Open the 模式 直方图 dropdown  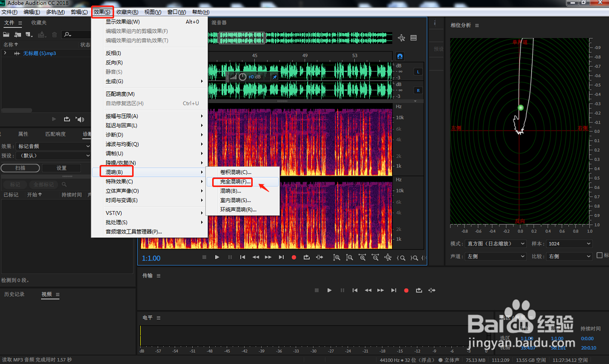495,243
